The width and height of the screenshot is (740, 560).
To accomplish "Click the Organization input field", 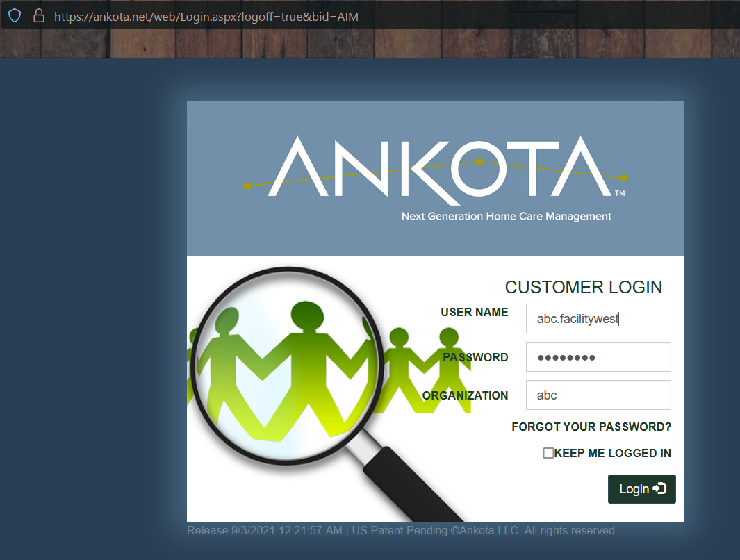I will pyautogui.click(x=598, y=395).
